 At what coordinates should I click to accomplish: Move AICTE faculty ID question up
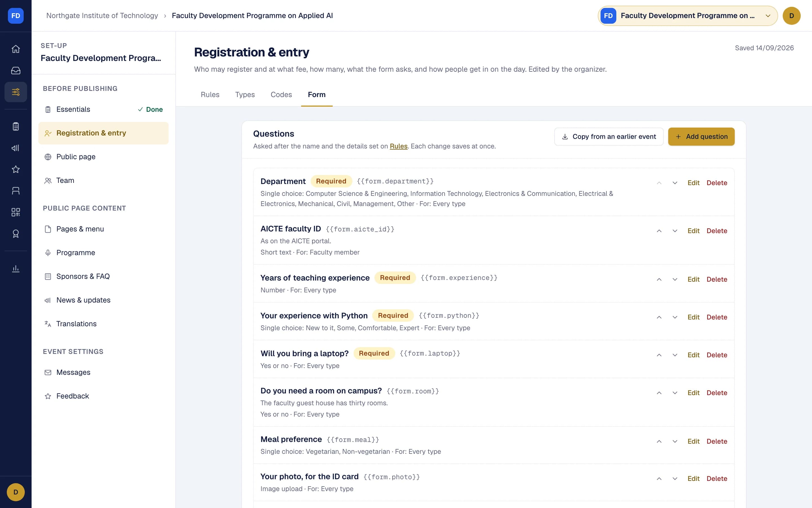click(x=659, y=231)
